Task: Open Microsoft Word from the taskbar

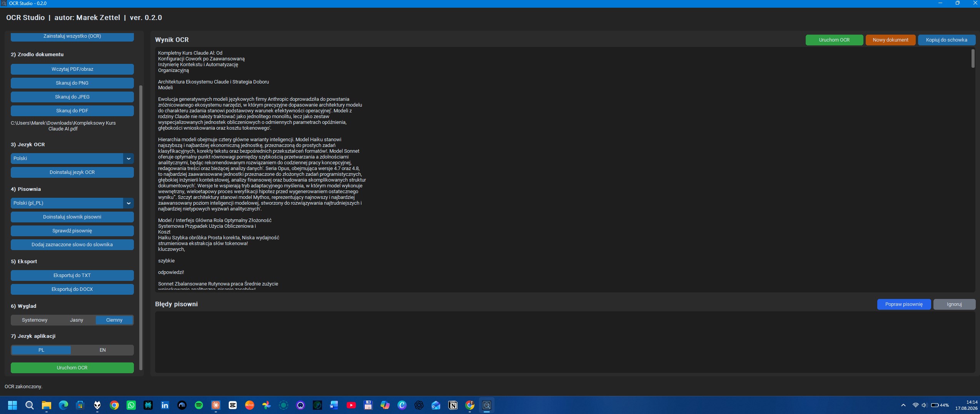Action: click(334, 405)
